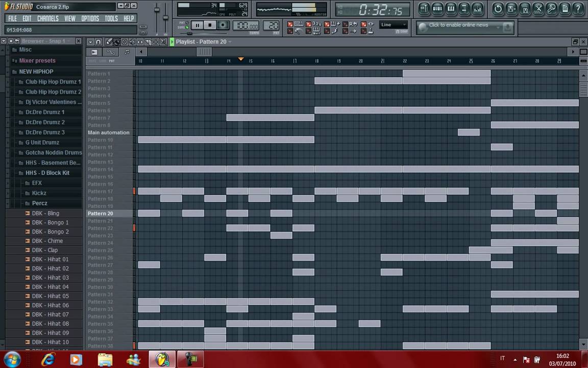Image resolution: width=588 pixels, height=368 pixels.
Task: Start one-click audio recording microphone icon
Action: tap(552, 9)
